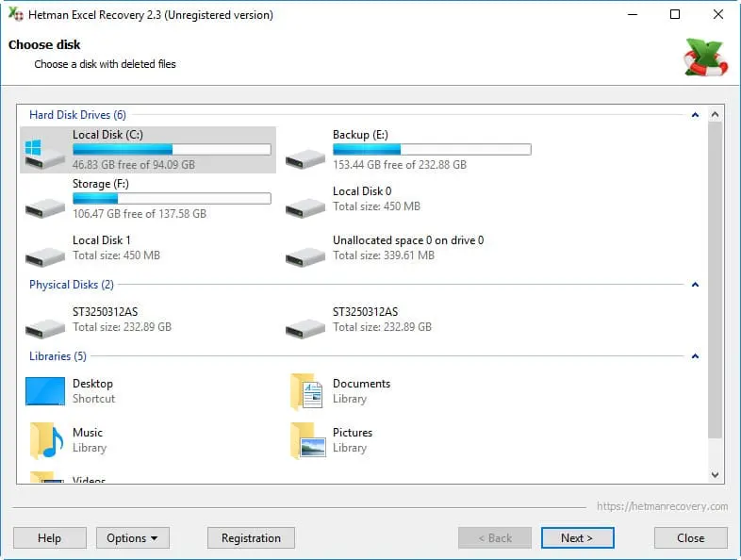This screenshot has width=741, height=560.
Task: Click the Hard Disk Drives (6) header
Action: coord(77,115)
